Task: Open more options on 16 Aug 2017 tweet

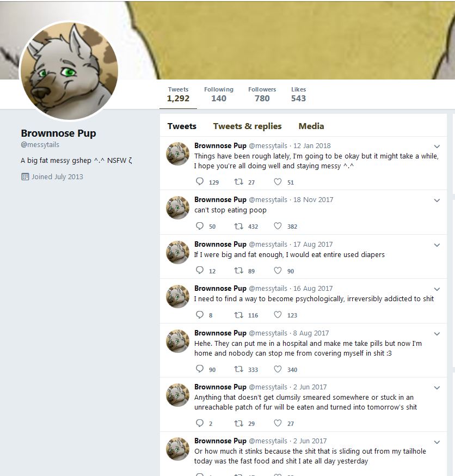Action: tap(437, 289)
